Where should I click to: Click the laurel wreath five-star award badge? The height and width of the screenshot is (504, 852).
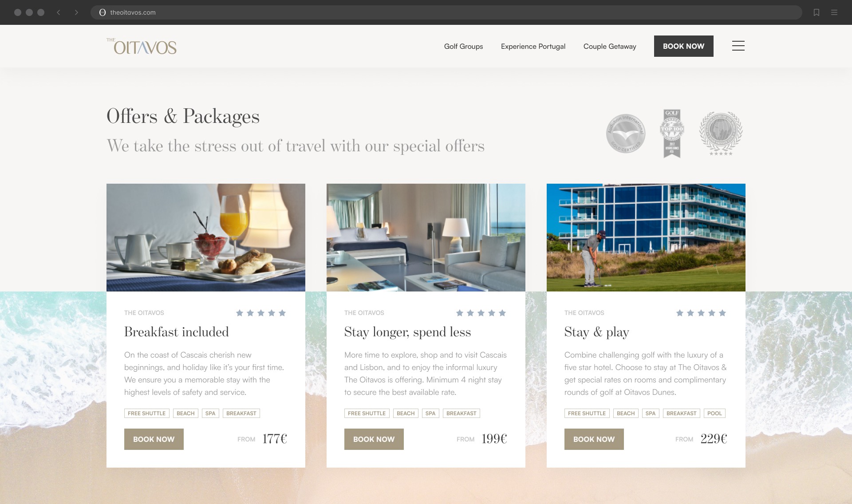coord(721,134)
